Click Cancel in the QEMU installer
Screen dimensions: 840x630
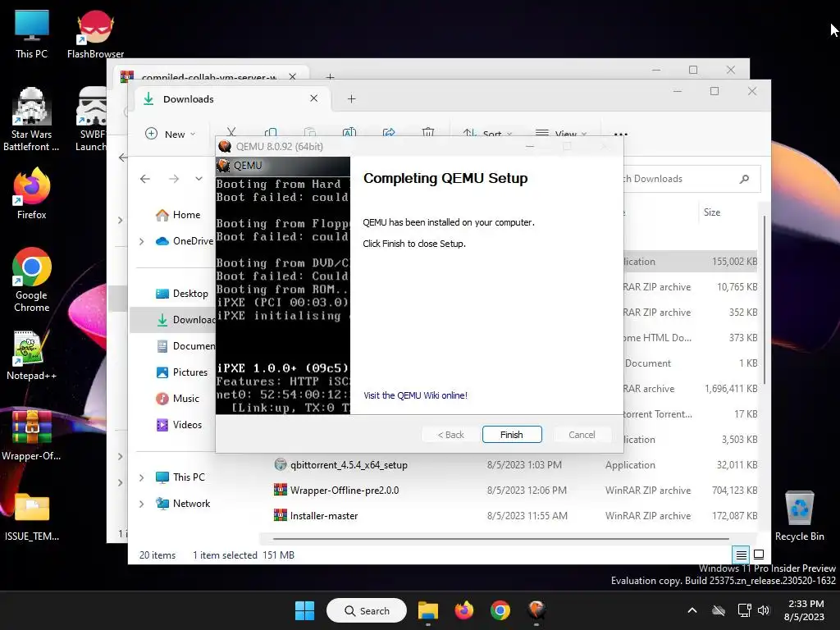coord(582,435)
